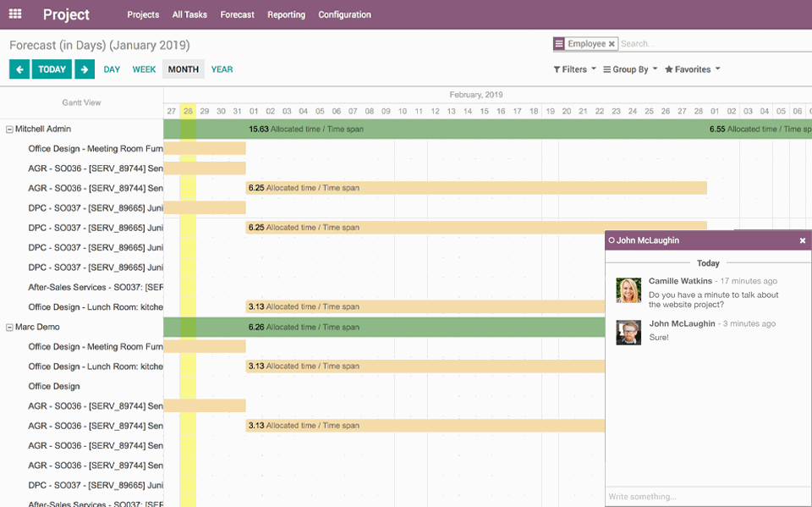
Task: Click the previous period arrow button
Action: click(19, 69)
